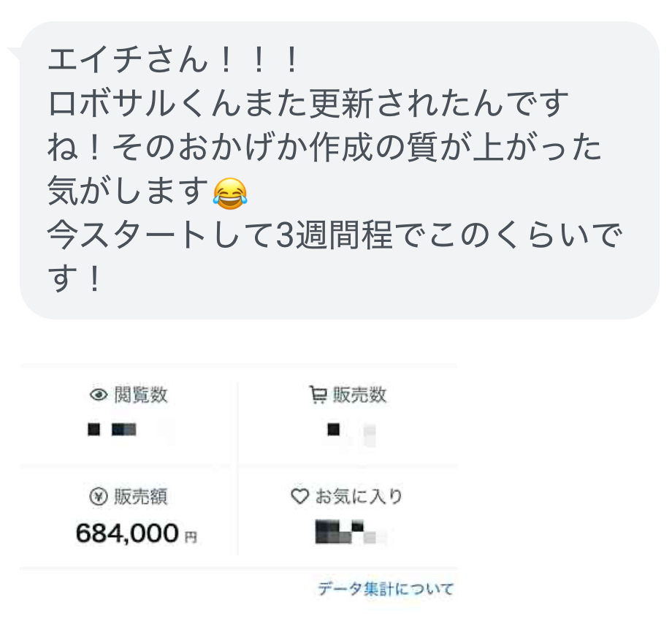Screen dimensions: 672x627
Task: Select the 閲覧数 label
Action: click(x=141, y=395)
